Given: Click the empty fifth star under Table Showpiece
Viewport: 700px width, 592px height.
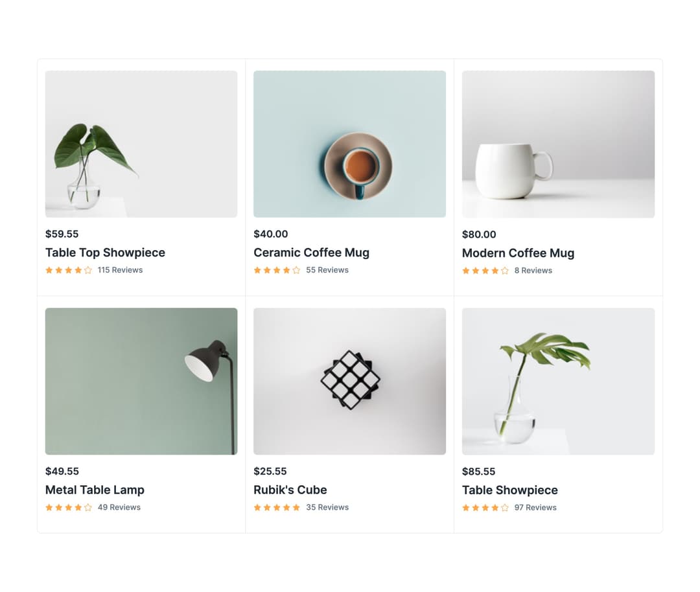Looking at the screenshot, I should tap(505, 508).
